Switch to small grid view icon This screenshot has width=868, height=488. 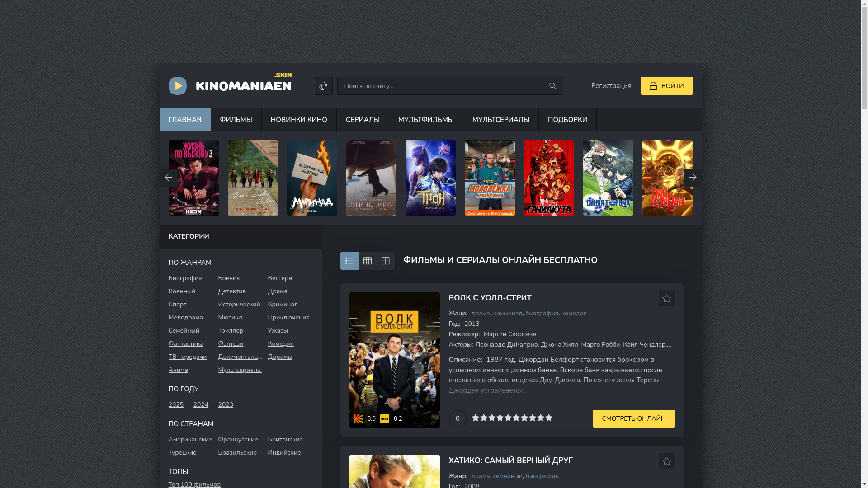click(367, 261)
